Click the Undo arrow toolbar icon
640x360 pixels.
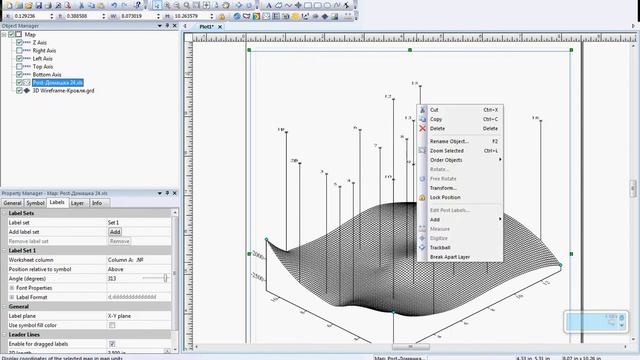(114, 5)
